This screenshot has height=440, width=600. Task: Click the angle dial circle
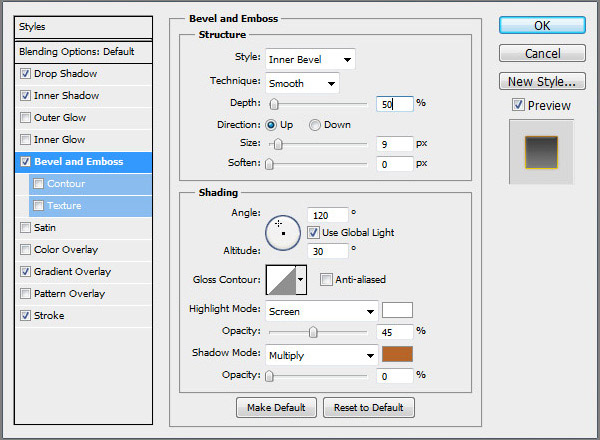pyautogui.click(x=282, y=230)
